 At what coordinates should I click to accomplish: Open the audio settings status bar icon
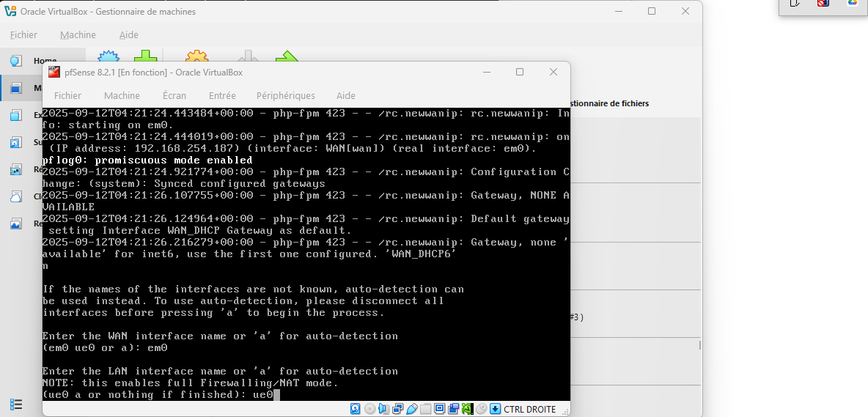click(383, 409)
